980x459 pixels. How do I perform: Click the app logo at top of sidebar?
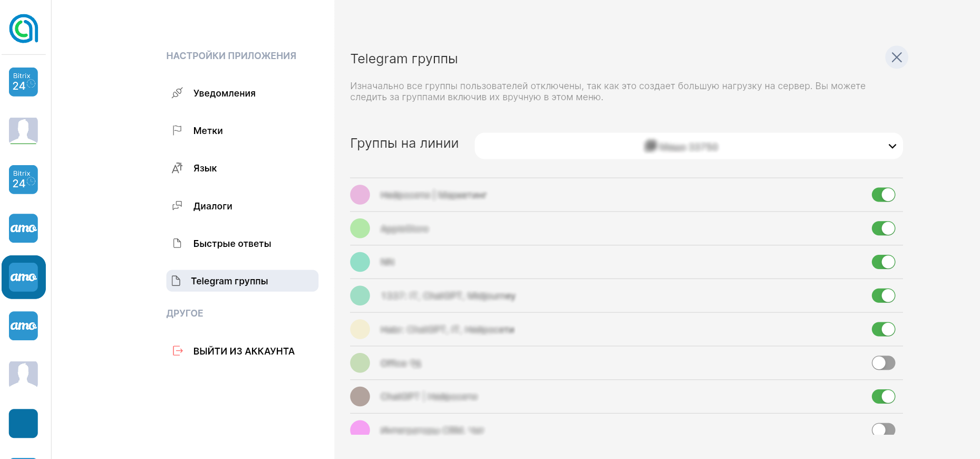(x=24, y=28)
